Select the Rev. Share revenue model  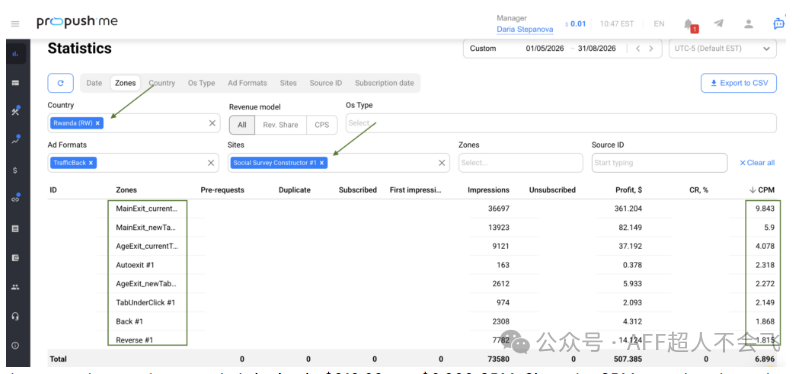[281, 125]
